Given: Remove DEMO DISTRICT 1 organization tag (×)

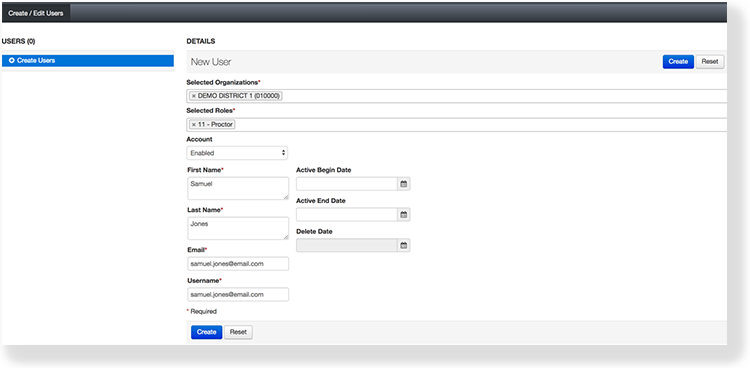Looking at the screenshot, I should tap(194, 96).
